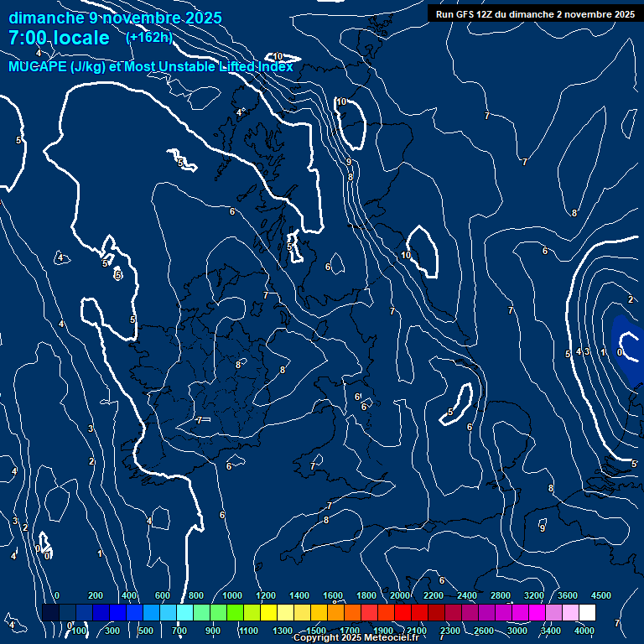Click the 1200 legend scale value

pos(266,595)
